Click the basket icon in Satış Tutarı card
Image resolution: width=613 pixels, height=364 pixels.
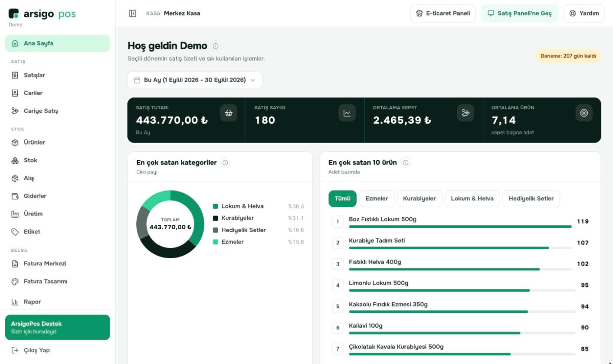click(229, 113)
